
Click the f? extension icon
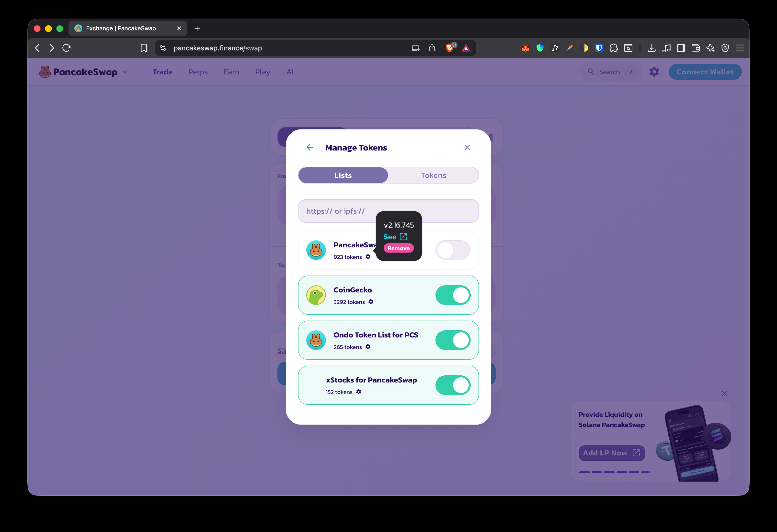(x=555, y=48)
